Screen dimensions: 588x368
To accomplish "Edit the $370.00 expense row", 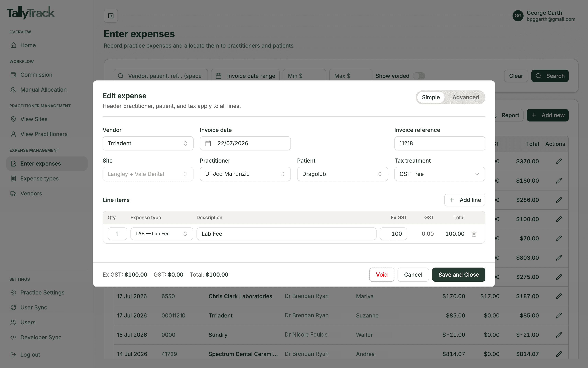I will click(559, 161).
